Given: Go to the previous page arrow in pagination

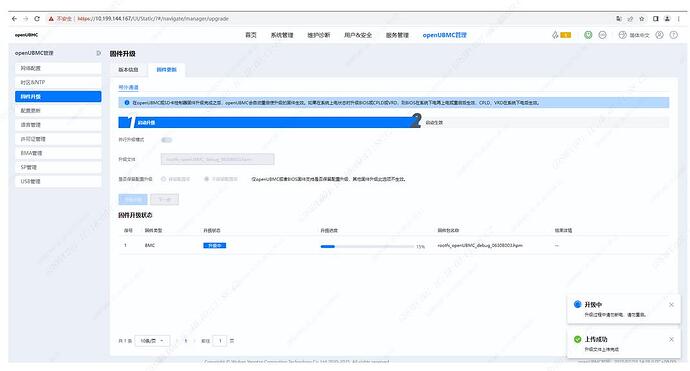Looking at the screenshot, I should [176, 341].
